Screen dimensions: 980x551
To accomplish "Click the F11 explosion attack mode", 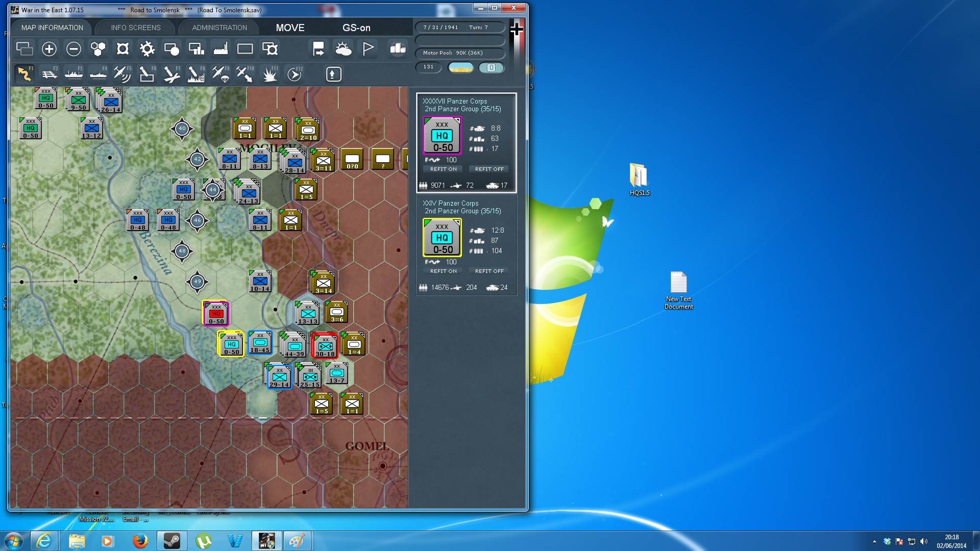I will [x=269, y=74].
